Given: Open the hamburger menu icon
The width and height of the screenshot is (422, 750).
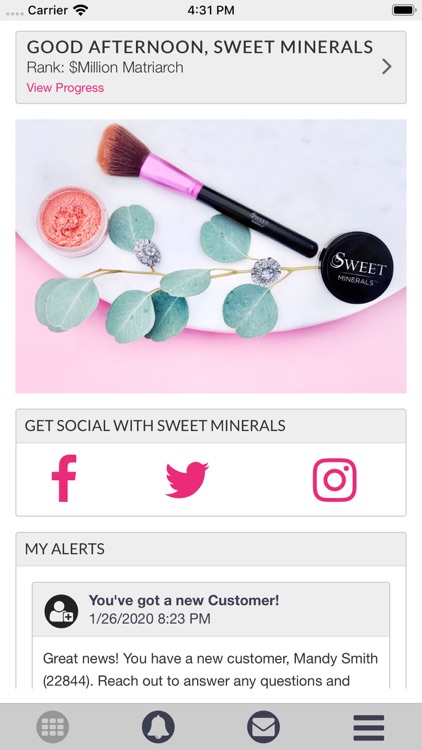Looking at the screenshot, I should tap(369, 728).
